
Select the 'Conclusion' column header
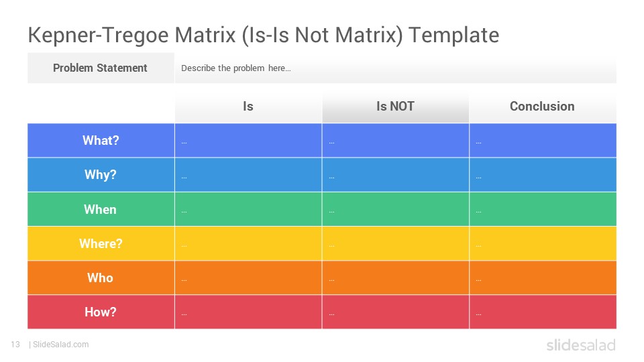(543, 107)
